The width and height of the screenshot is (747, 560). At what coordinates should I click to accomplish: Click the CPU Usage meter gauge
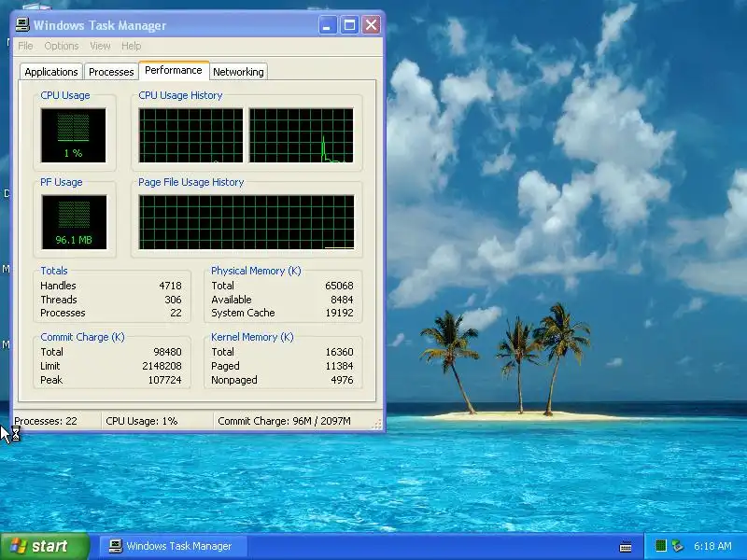point(74,135)
